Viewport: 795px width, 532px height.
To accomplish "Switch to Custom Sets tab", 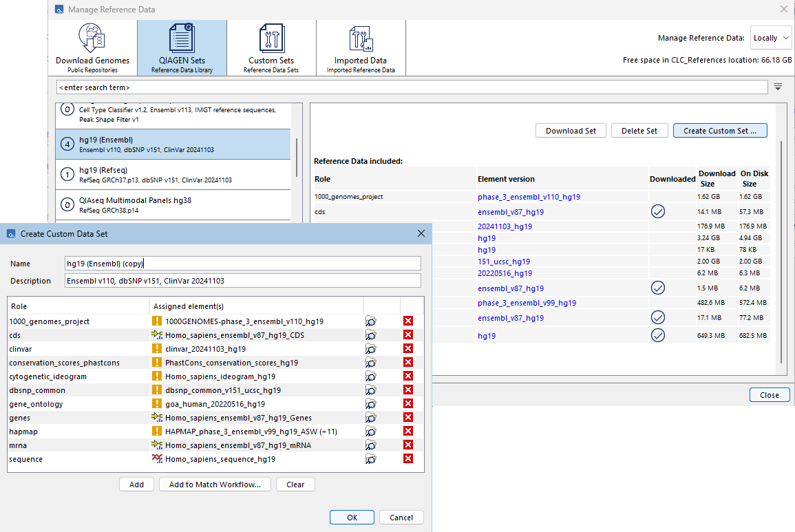I will (x=271, y=47).
